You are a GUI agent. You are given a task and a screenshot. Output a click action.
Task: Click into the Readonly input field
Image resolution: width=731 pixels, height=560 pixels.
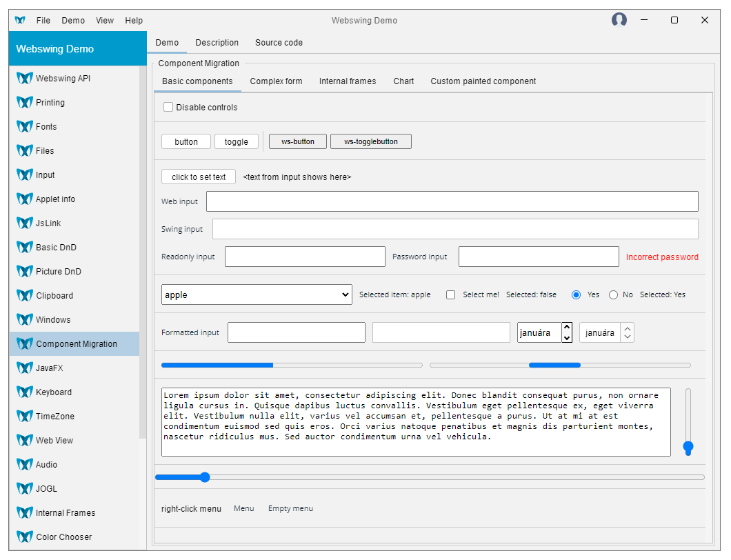tap(305, 257)
